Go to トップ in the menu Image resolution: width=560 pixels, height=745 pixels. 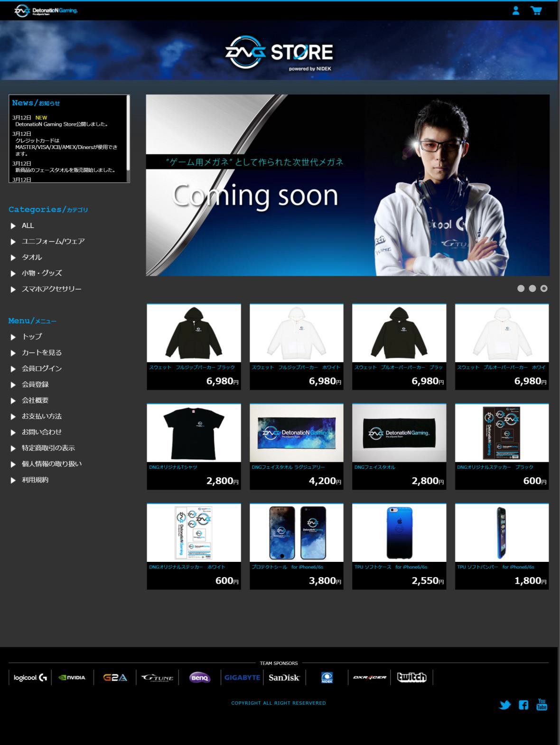point(32,337)
